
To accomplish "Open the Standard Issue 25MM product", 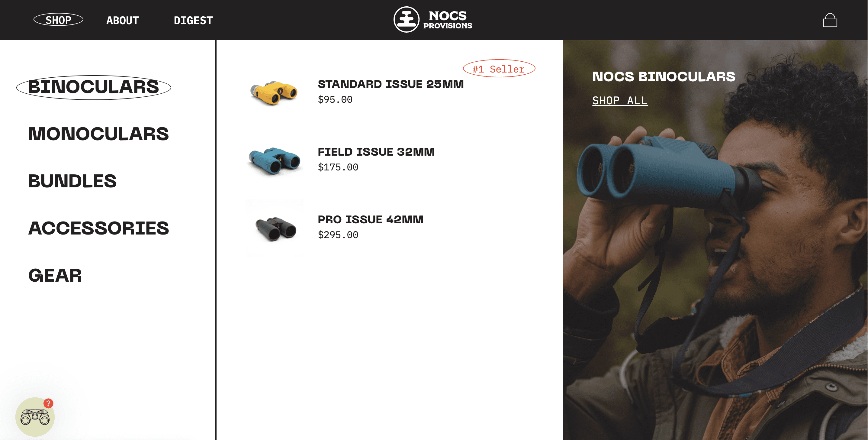I will (x=391, y=84).
